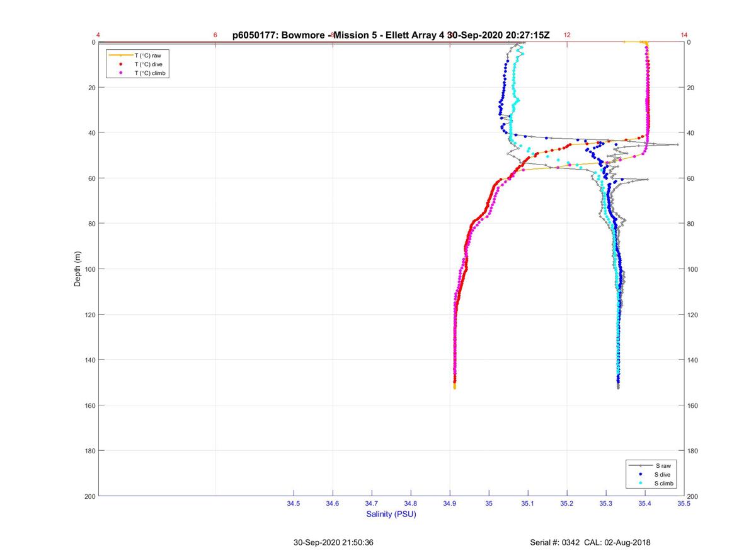Click the salinity tick label 35.2

coord(567,503)
